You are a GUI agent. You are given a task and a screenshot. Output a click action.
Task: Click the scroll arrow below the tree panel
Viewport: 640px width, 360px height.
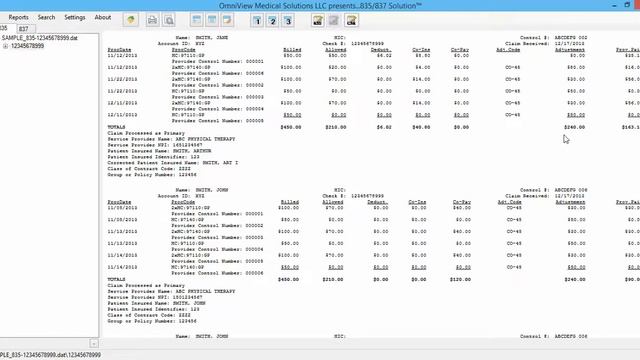tap(94, 343)
